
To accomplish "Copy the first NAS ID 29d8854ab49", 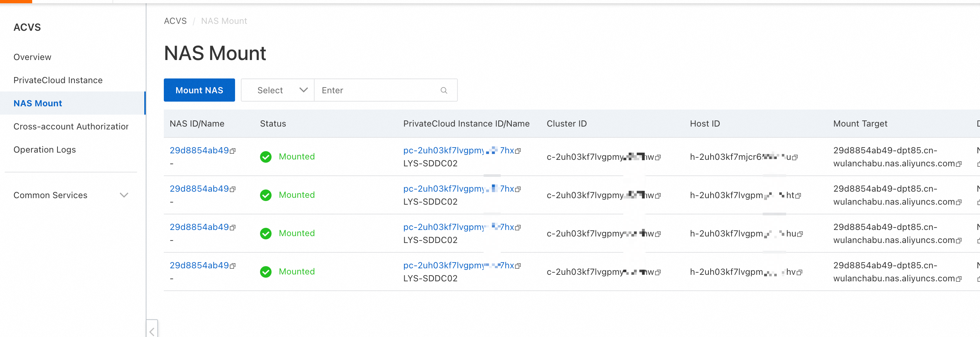I will coord(233,151).
